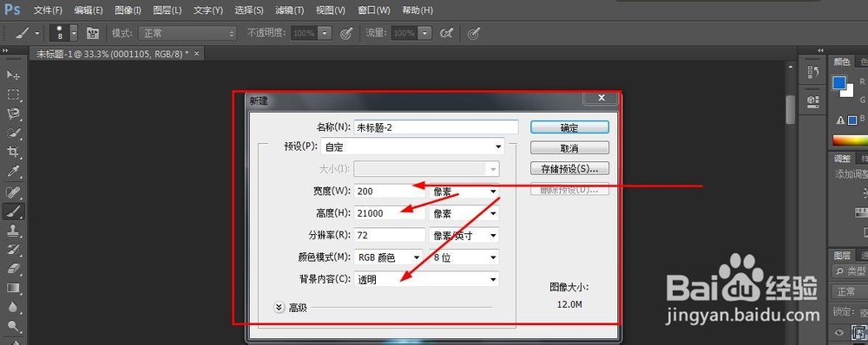
Task: Select the Quick Selection tool
Action: (13, 133)
